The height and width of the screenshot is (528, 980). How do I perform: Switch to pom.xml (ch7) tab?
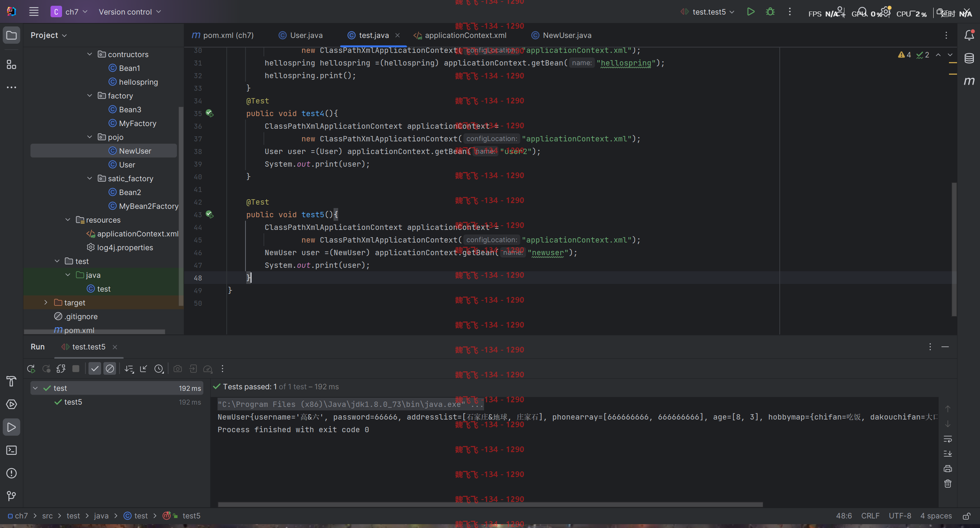223,35
